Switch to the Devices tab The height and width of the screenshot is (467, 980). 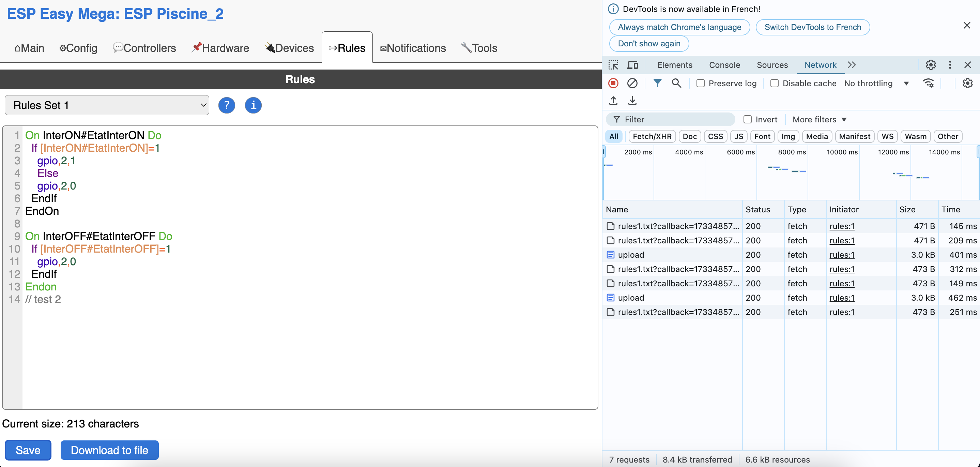coord(290,48)
